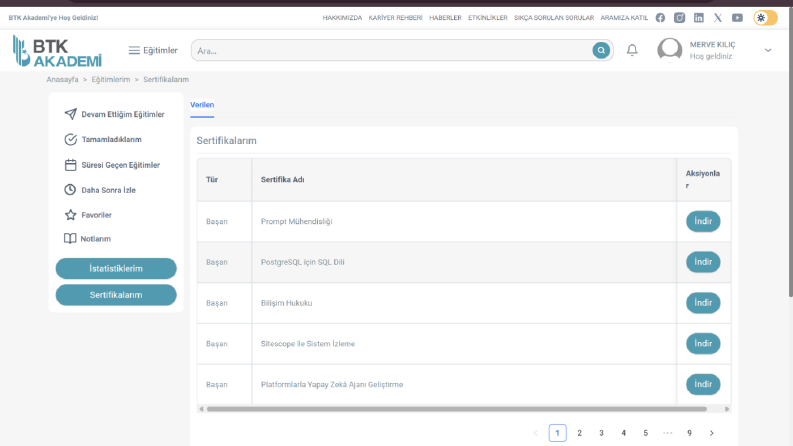The height and width of the screenshot is (446, 793).
Task: Go to Anasayfa breadcrumb
Action: tap(62, 79)
